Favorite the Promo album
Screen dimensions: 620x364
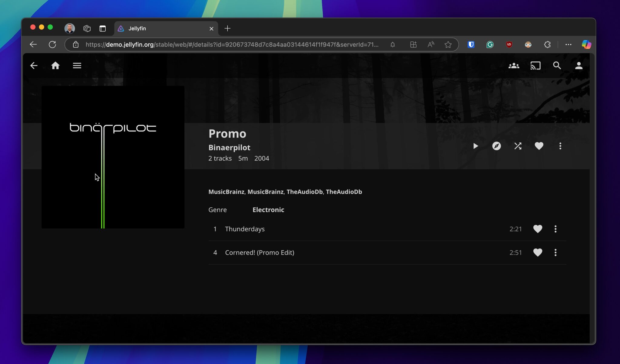[539, 146]
